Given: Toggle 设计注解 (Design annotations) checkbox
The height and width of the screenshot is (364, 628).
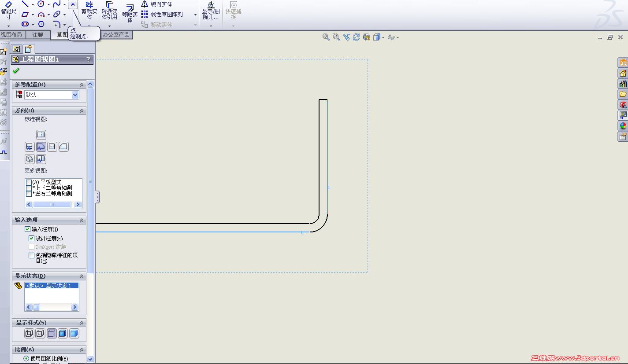Looking at the screenshot, I should pyautogui.click(x=31, y=239).
